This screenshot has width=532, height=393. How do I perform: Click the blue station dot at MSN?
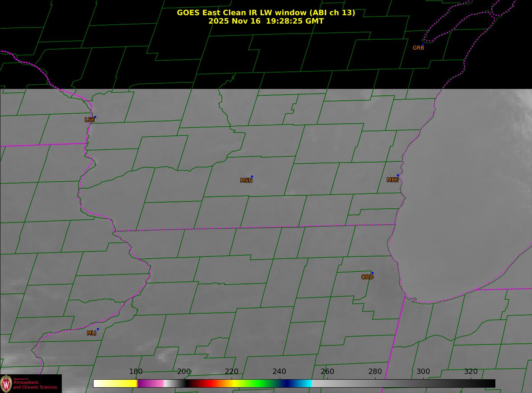click(252, 177)
